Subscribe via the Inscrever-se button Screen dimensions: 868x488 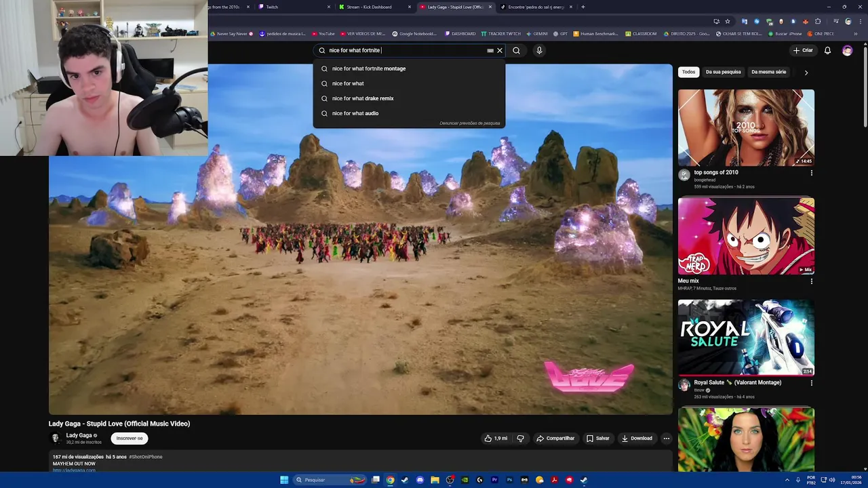click(x=130, y=439)
